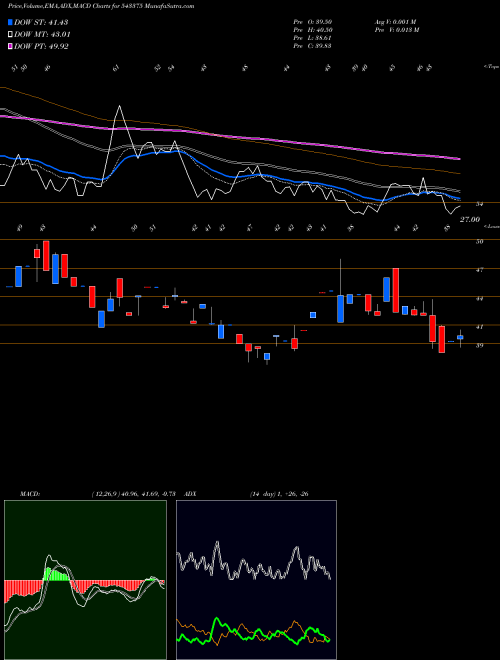Click the '41' price axis label
Viewport: 500px width, 660px height.
[479, 326]
